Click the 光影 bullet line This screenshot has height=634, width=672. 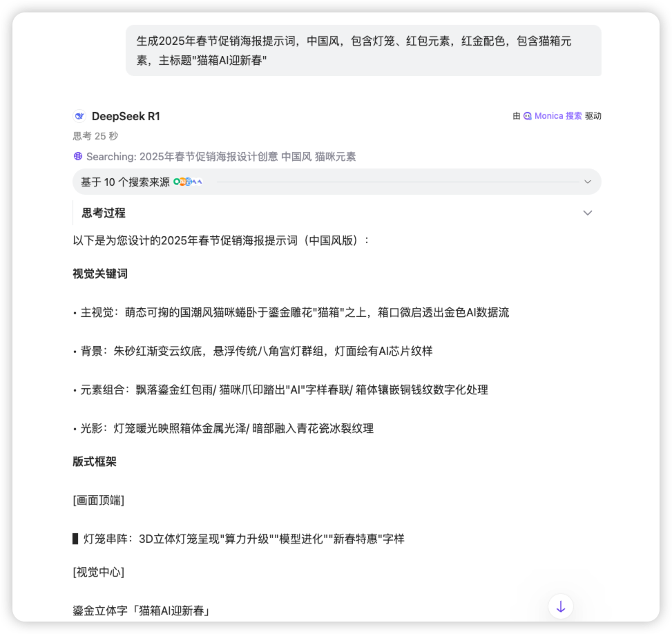tap(223, 428)
